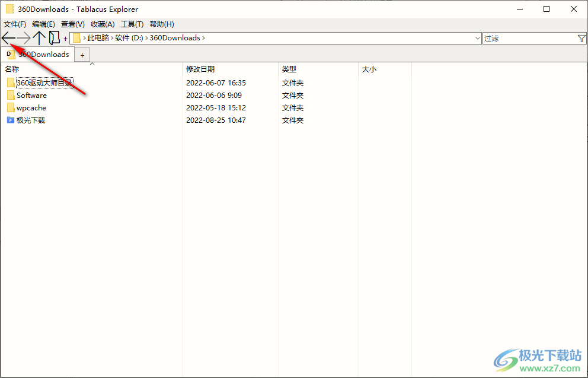588x378 pixels.
Task: Click the 文件夹 type in the 360驱动大师目录 row
Action: click(293, 82)
